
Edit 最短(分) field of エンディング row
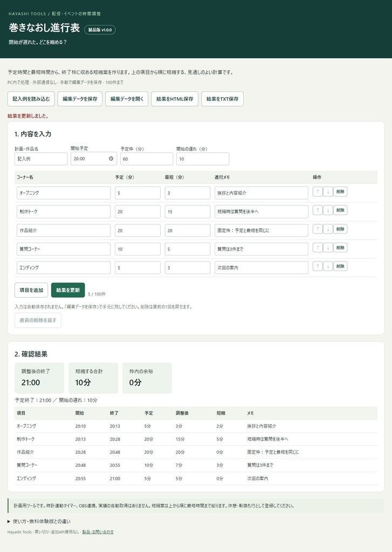coord(187,267)
